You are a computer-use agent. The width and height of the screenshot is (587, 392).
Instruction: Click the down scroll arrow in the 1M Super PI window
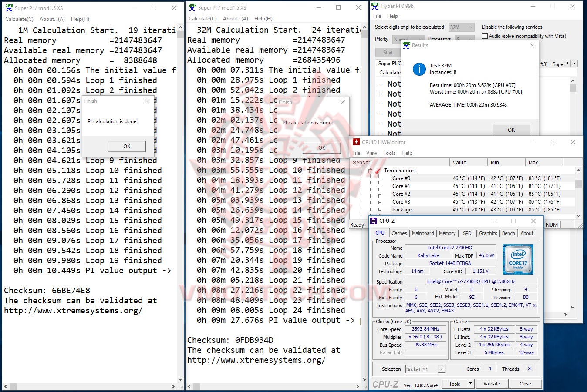(180, 379)
